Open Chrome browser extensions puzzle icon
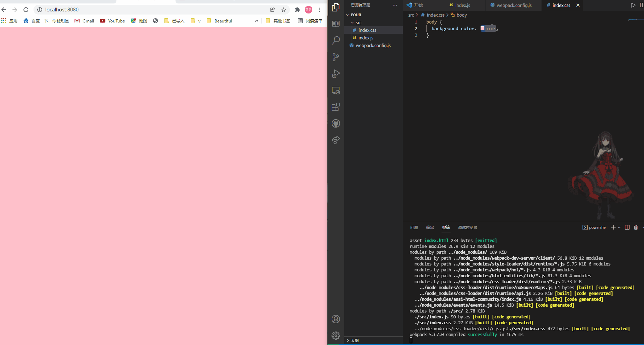Viewport: 644px width, 345px height. click(x=297, y=10)
